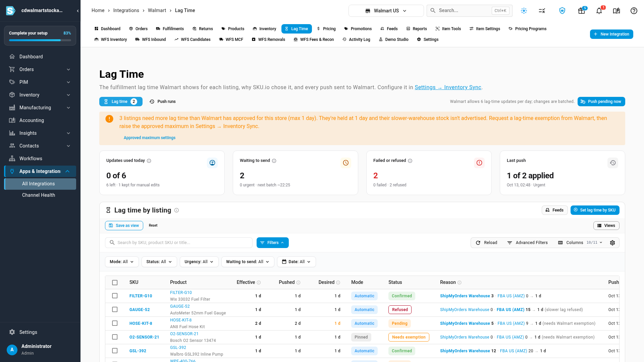This screenshot has height=362, width=644.
Task: Open the Pricing integration tab
Action: (x=326, y=29)
